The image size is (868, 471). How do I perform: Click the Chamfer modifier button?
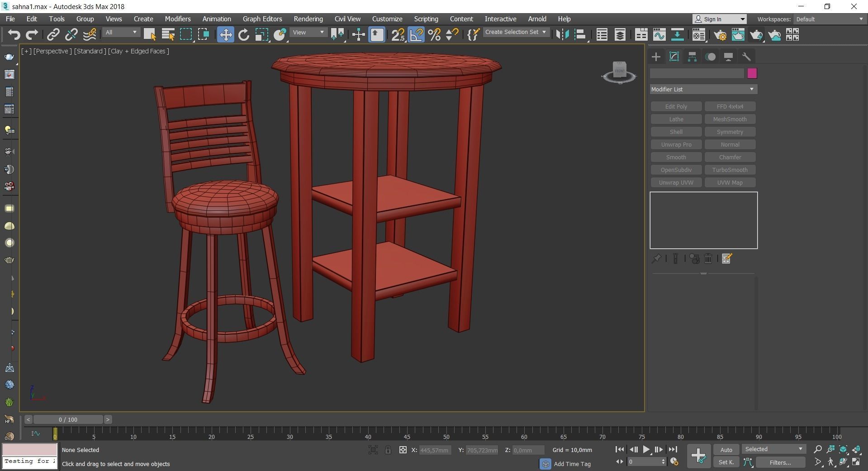point(730,157)
